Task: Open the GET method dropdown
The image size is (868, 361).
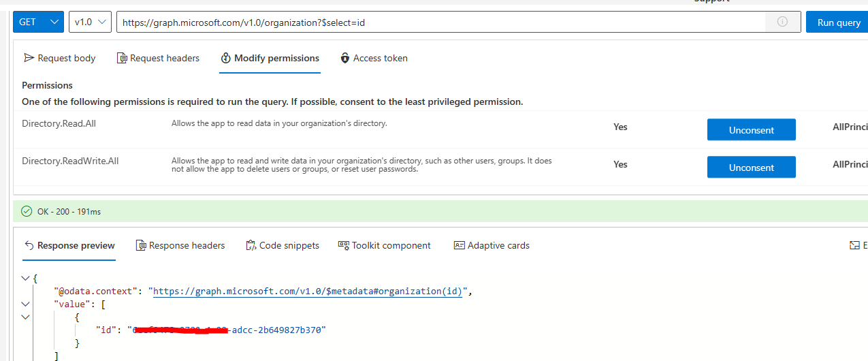Action: [39, 22]
